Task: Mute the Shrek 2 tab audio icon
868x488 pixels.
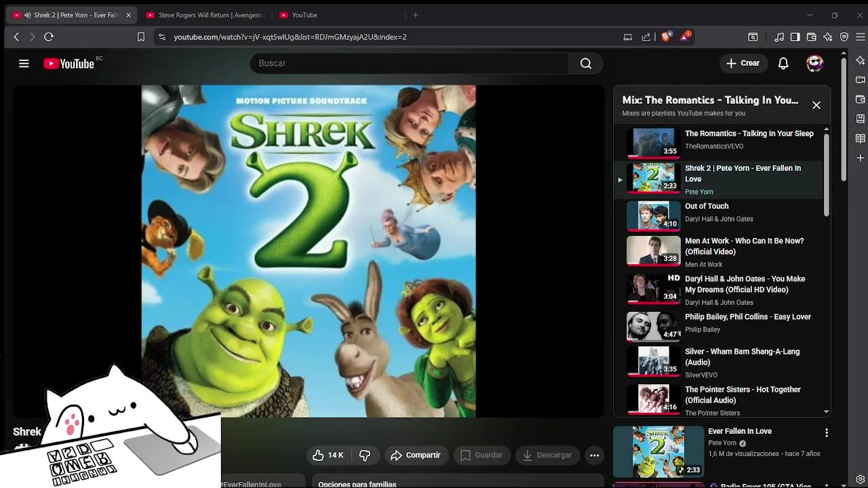Action: [x=27, y=15]
